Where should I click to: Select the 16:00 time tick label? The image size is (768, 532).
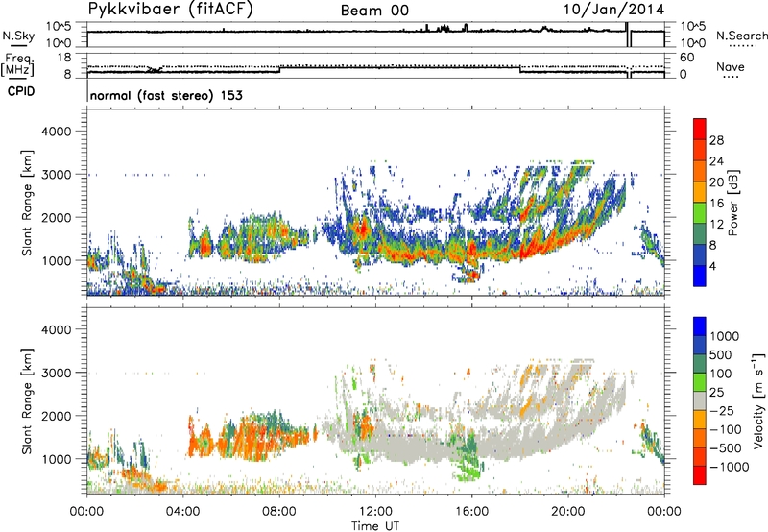471,512
